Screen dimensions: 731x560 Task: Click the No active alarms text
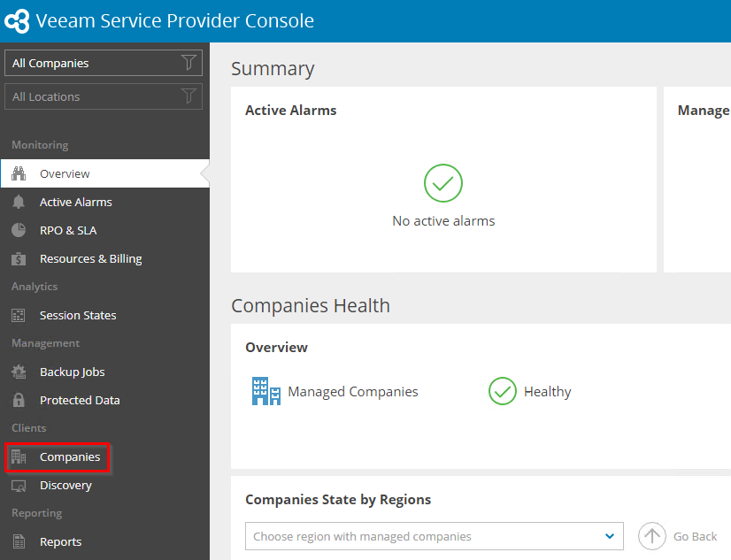(443, 221)
